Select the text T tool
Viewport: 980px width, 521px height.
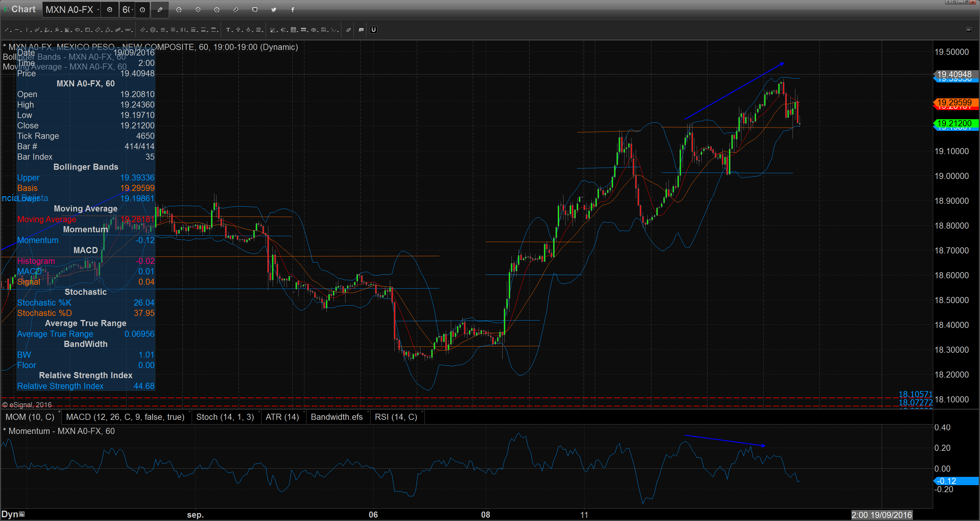(228, 30)
